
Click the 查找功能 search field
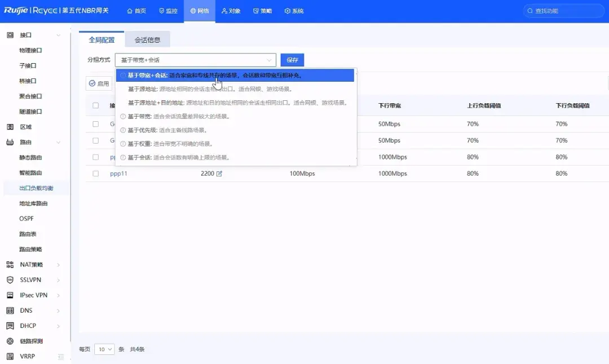pos(563,10)
